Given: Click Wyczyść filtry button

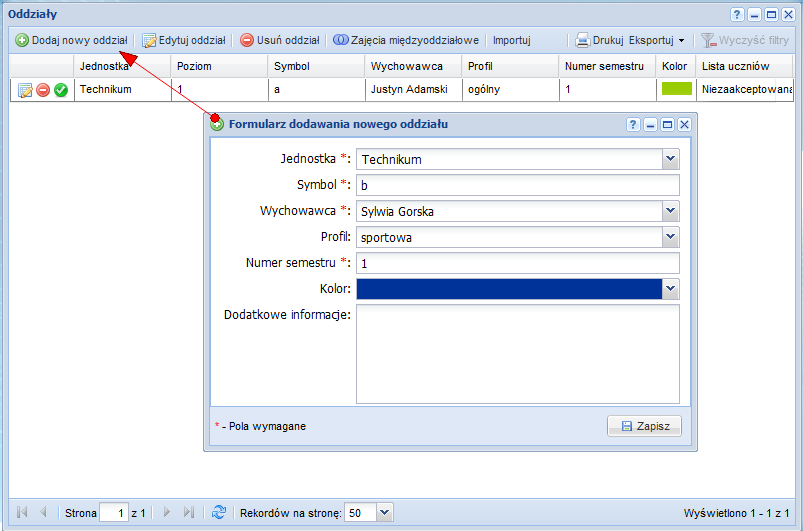Looking at the screenshot, I should pos(745,40).
